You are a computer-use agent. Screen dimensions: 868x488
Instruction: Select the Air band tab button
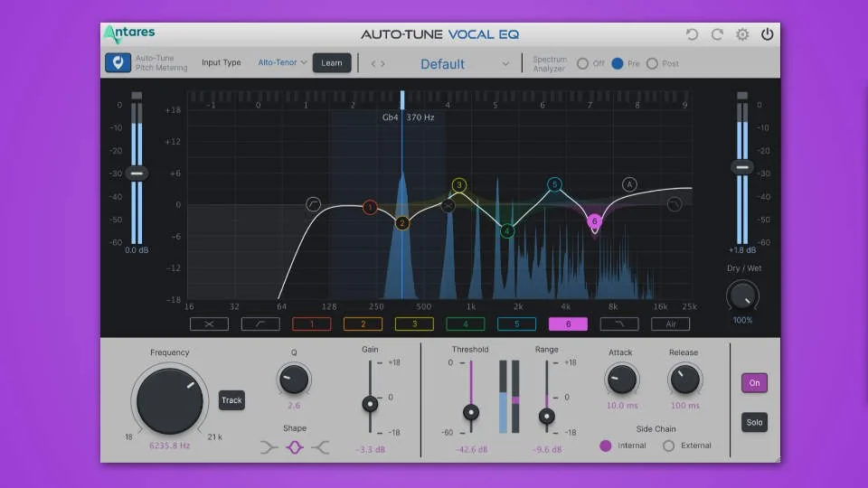pos(670,324)
